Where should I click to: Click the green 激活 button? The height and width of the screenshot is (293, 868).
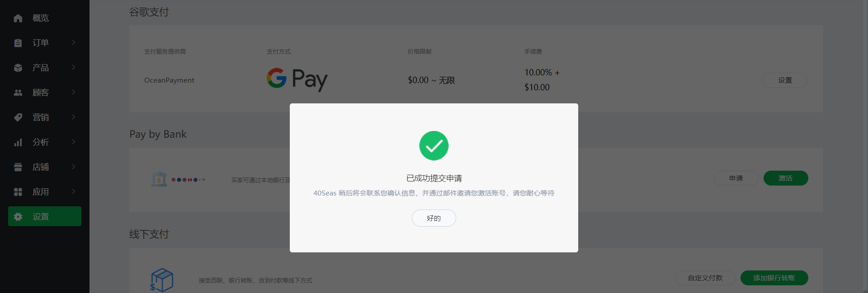(x=786, y=178)
